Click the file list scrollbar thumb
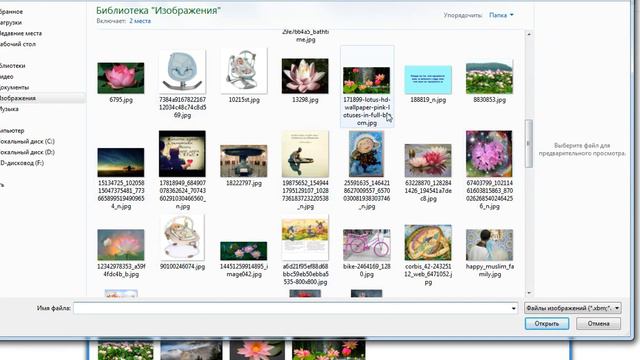Viewport: 640px width, 360px height. [529, 143]
